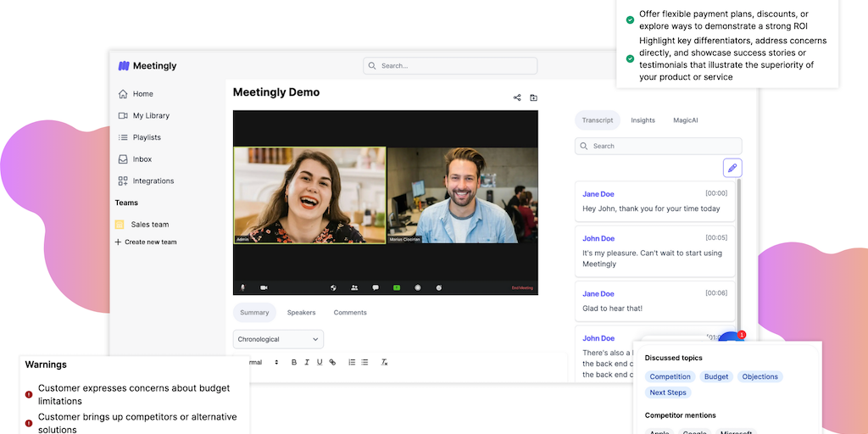The image size is (868, 434).
Task: Click the clear formatting icon
Action: click(x=384, y=362)
